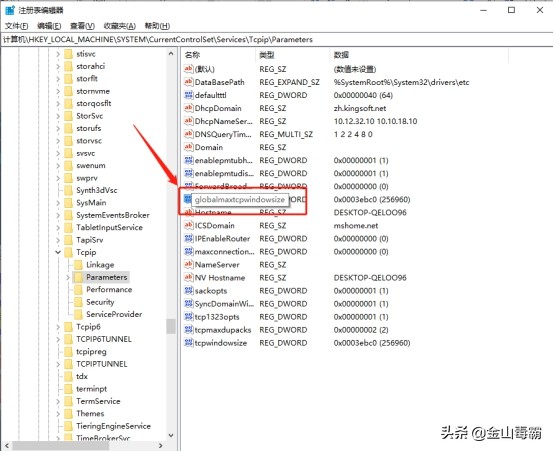The image size is (554, 452).
Task: Select the terminpt tree item
Action: tap(92, 389)
